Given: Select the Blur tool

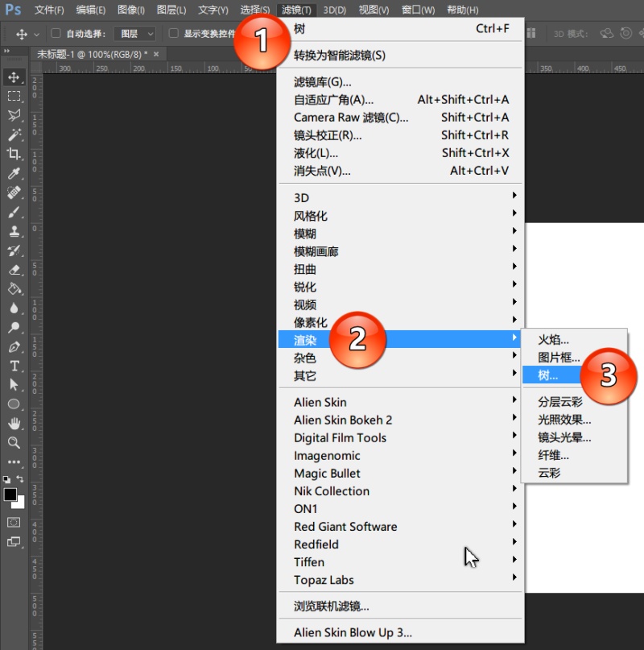Looking at the screenshot, I should click(14, 308).
